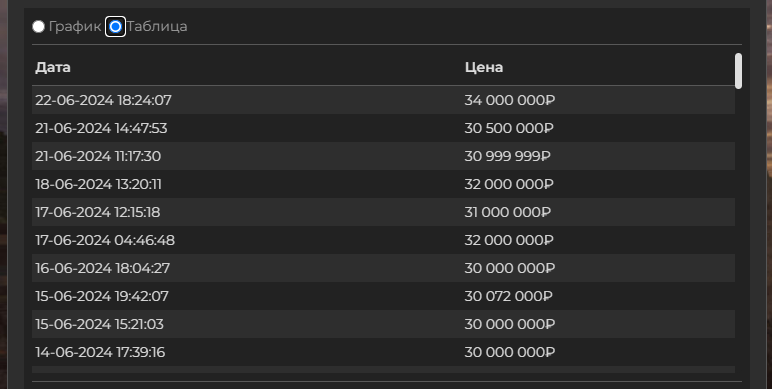Click the 30 999 999₽ price cell
Screen dimensions: 772x389
[x=508, y=157]
